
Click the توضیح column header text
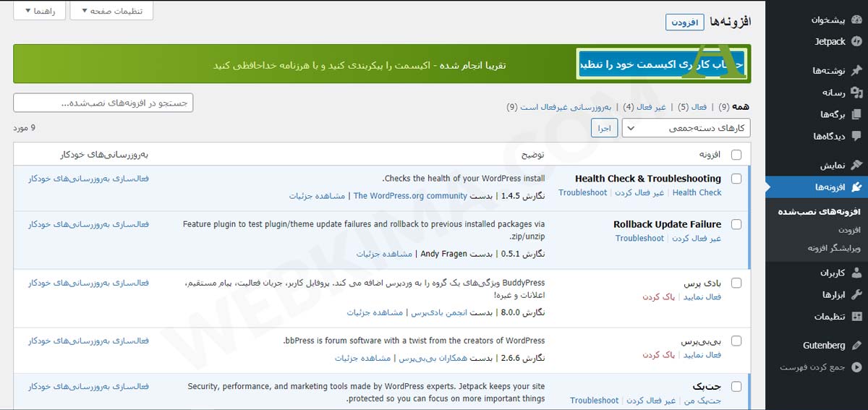(x=534, y=155)
